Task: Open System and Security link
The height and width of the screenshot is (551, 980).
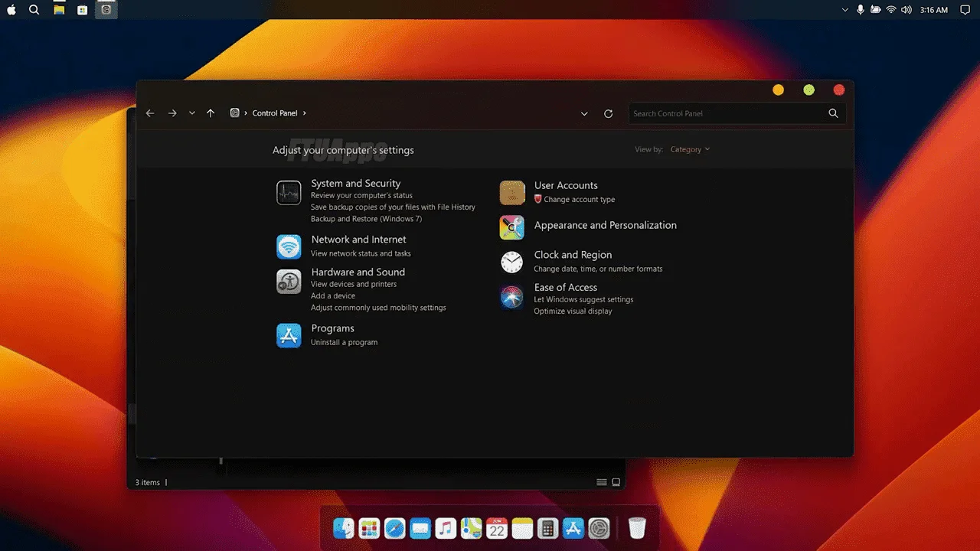Action: tap(355, 183)
